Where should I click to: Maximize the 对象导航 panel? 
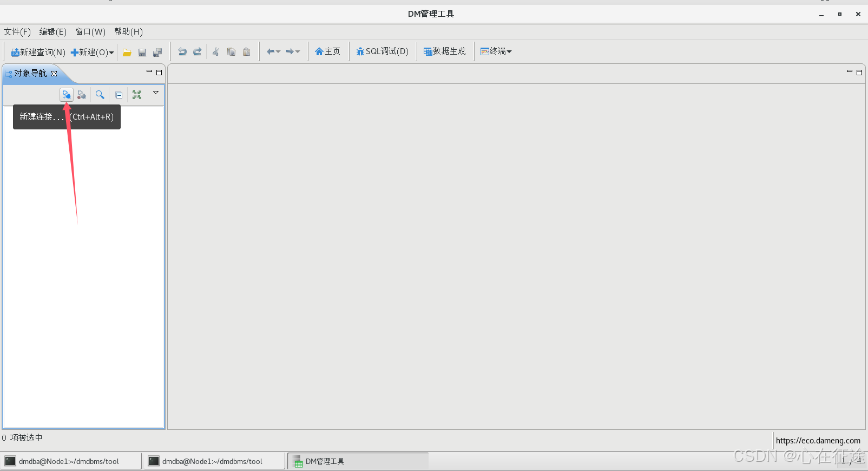(x=159, y=72)
